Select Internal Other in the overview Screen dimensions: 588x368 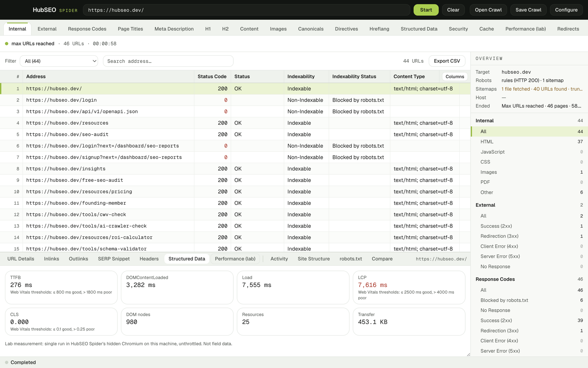(x=529, y=192)
